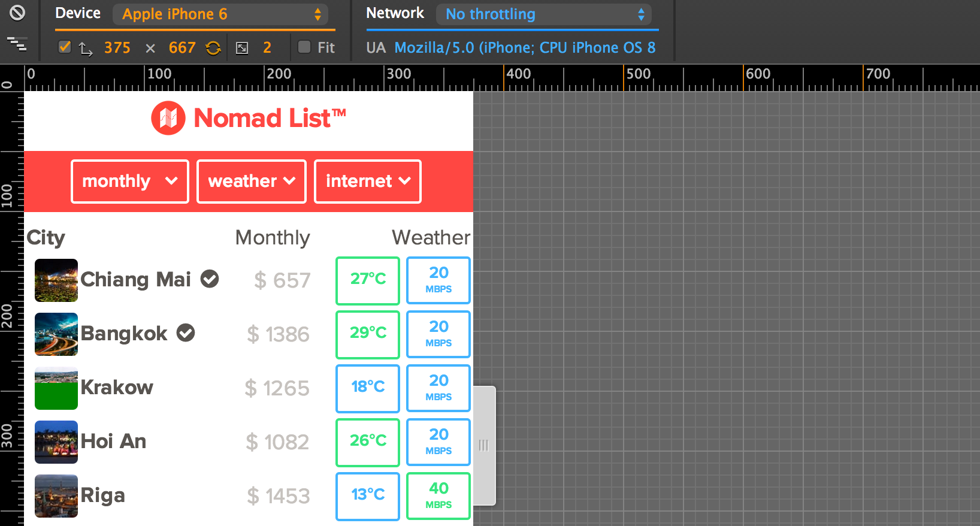This screenshot has width=980, height=526.
Task: Open the Bangkok city thumbnail
Action: click(56, 334)
